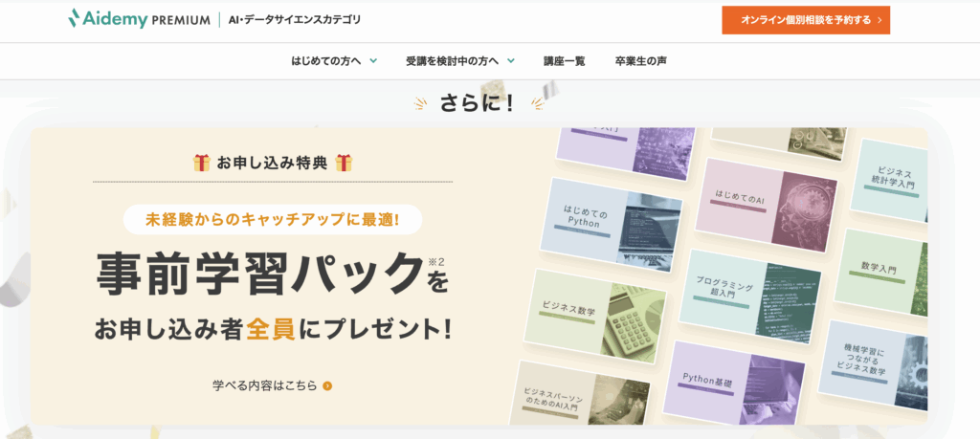Image resolution: width=980 pixels, height=439 pixels.
Task: Open the はじめての方へ menu
Action: click(325, 61)
